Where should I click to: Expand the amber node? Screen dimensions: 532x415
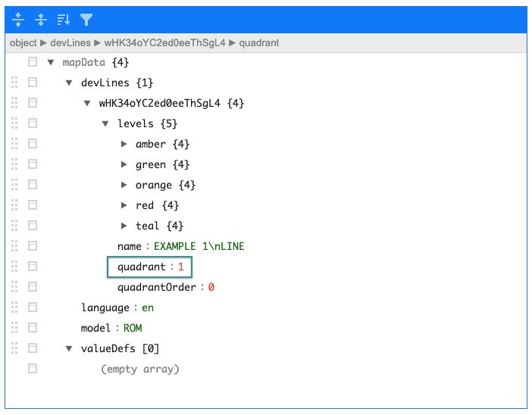coord(124,144)
